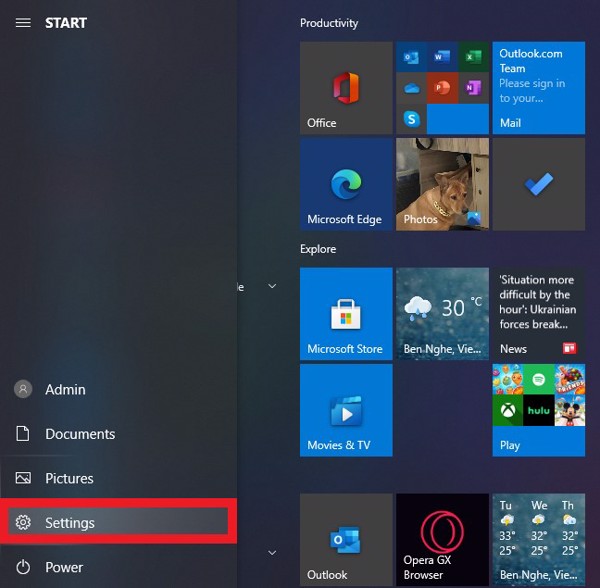Open the three-day weather forecast tile
The height and width of the screenshot is (588, 600).
[x=539, y=539]
